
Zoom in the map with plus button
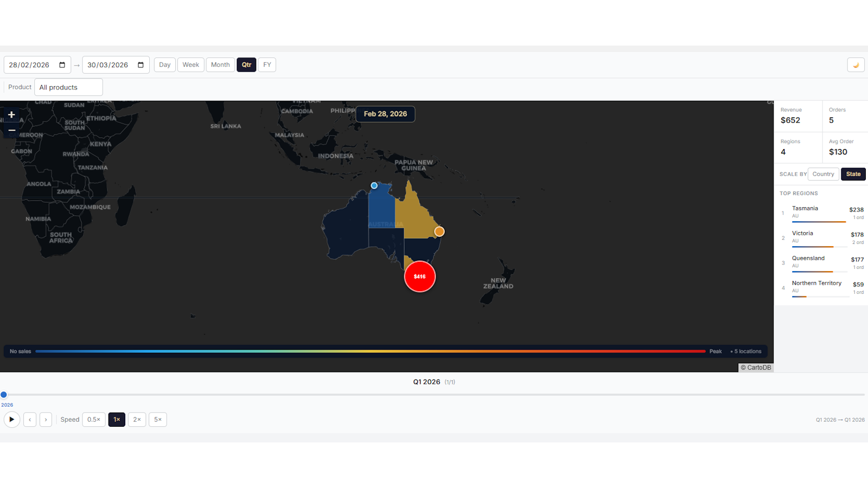(11, 115)
